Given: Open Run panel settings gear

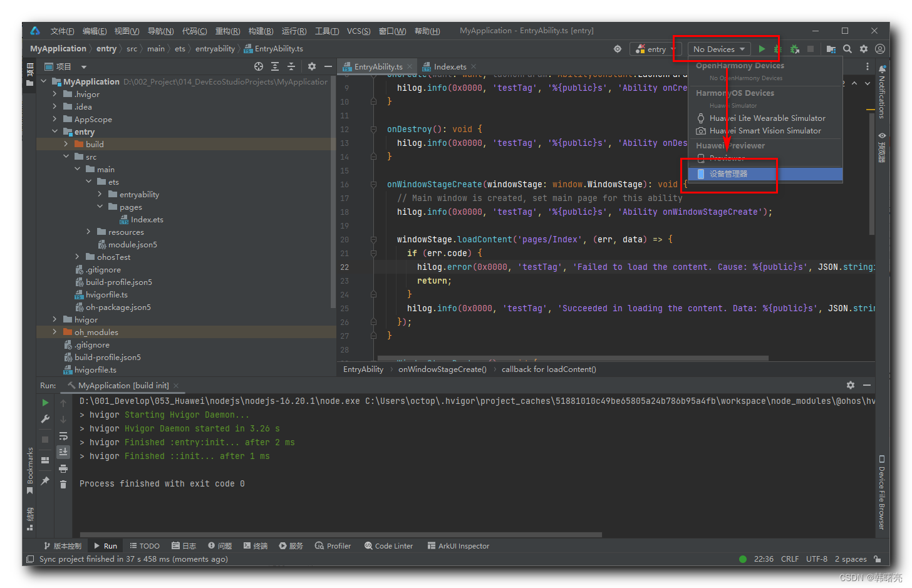Looking at the screenshot, I should pyautogui.click(x=851, y=385).
